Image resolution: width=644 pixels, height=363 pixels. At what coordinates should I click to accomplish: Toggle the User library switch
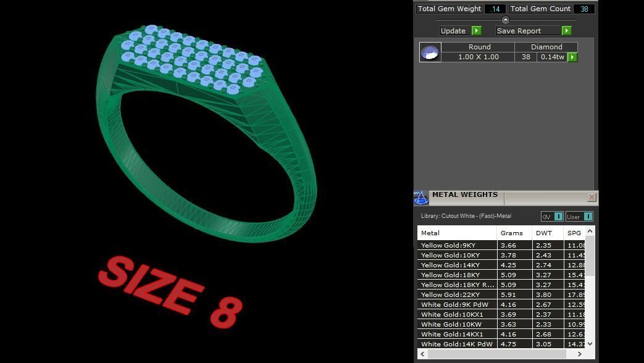pos(588,217)
